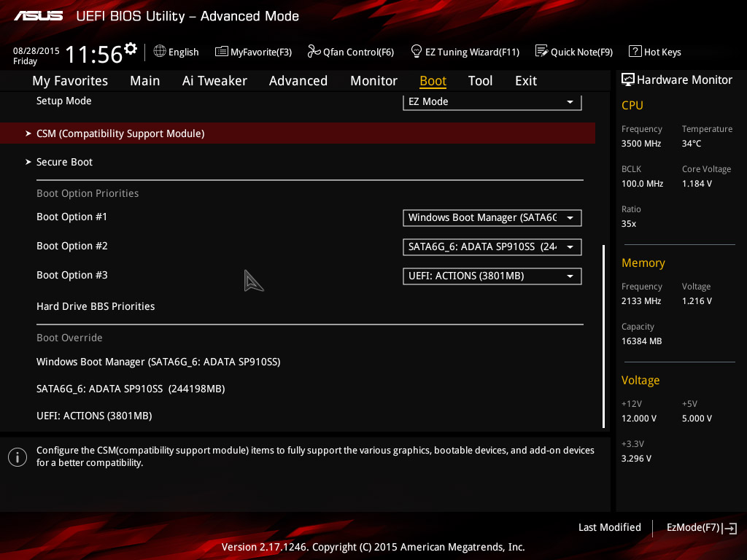This screenshot has height=560, width=747.
Task: Switch to the Tool tab
Action: (x=480, y=81)
